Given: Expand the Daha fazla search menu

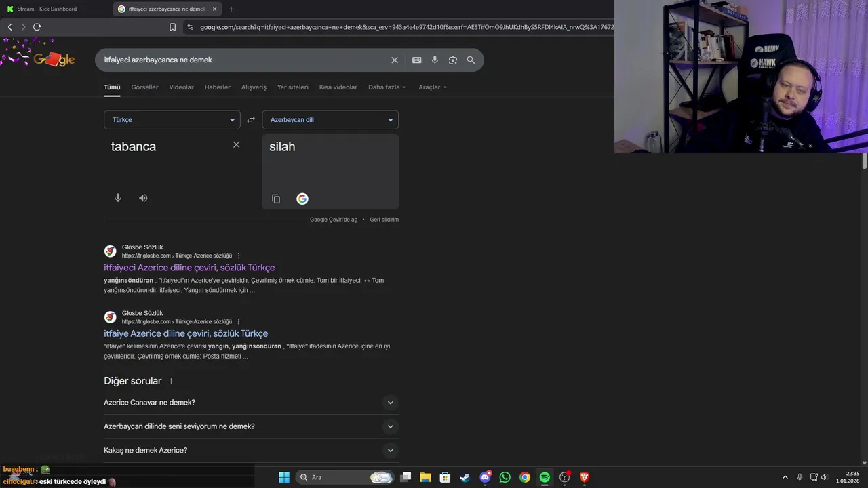Looking at the screenshot, I should coord(387,87).
